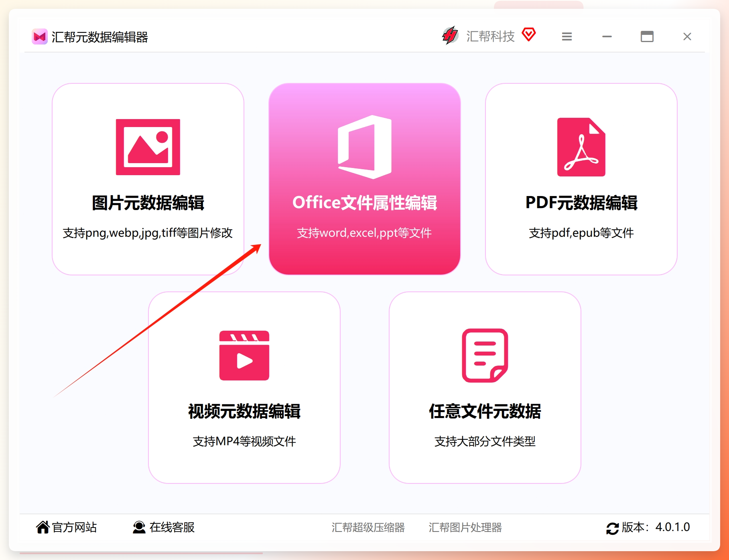Open the 汇帮超级压缩器 link
The width and height of the screenshot is (729, 560).
pyautogui.click(x=368, y=527)
